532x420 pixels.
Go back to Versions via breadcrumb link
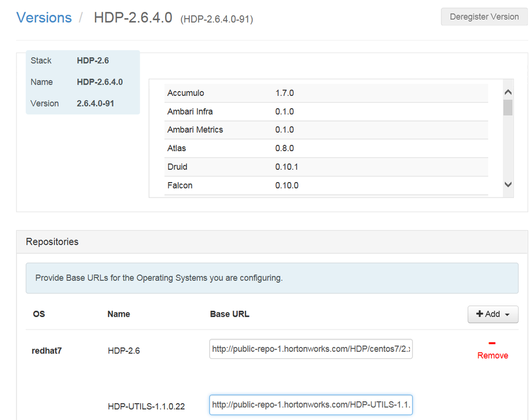44,18
